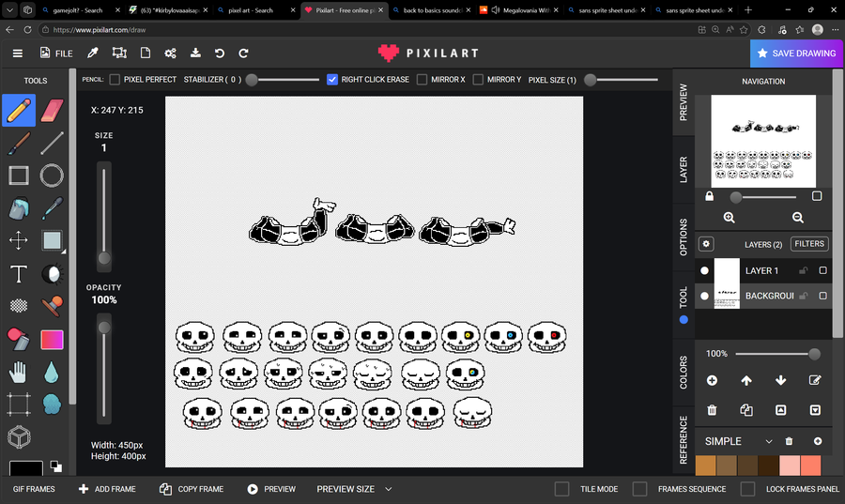The width and height of the screenshot is (845, 504).
Task: Click the browser address bar
Action: point(366,30)
